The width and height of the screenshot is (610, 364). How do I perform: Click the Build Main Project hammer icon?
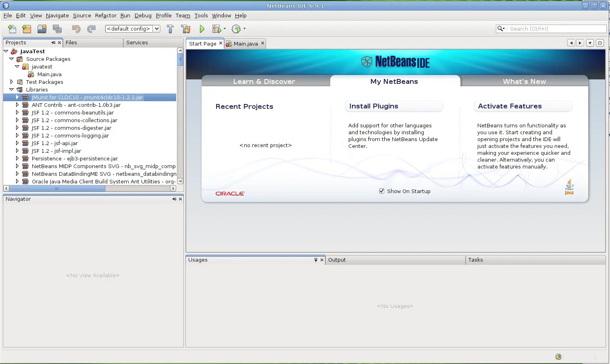pyautogui.click(x=170, y=29)
